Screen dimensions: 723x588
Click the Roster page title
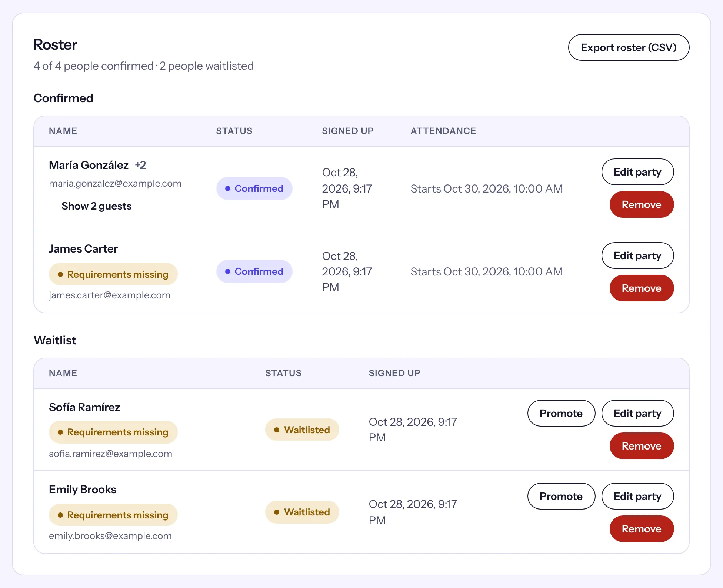coord(55,44)
